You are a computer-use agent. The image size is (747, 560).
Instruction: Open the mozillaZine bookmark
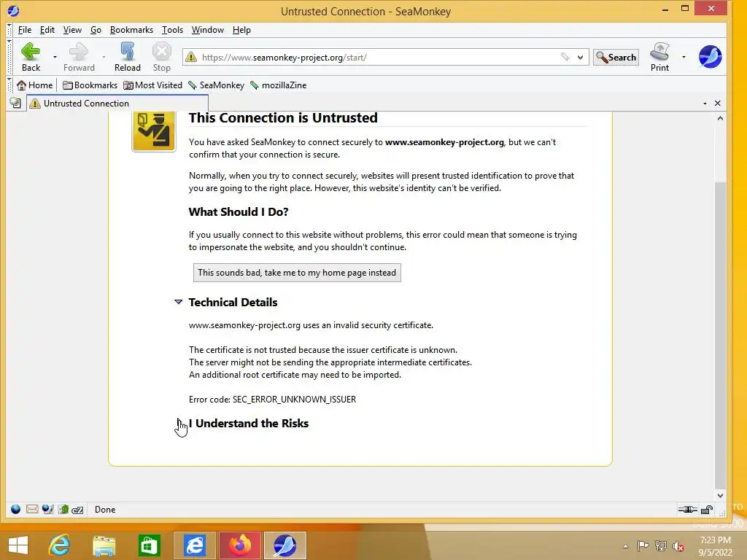(279, 85)
